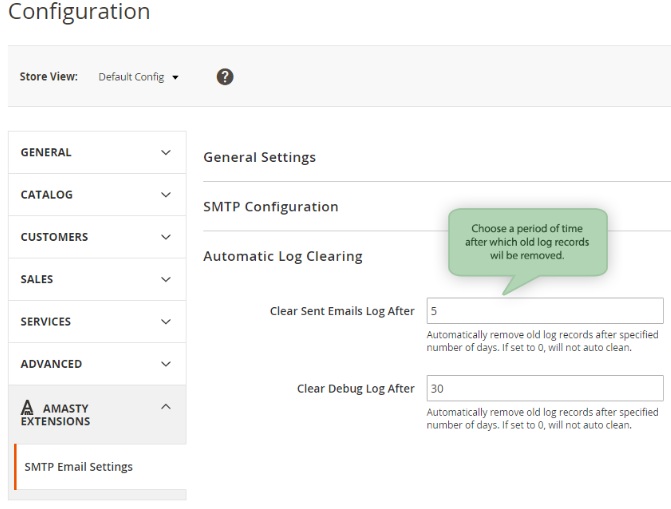Collapse the Amasty Extensions chevron

pyautogui.click(x=166, y=407)
